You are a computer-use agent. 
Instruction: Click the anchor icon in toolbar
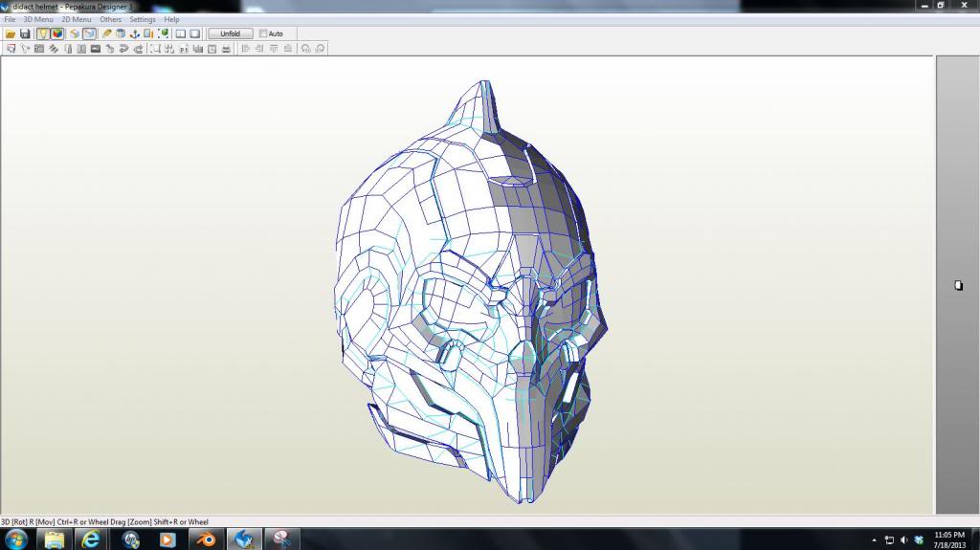135,33
